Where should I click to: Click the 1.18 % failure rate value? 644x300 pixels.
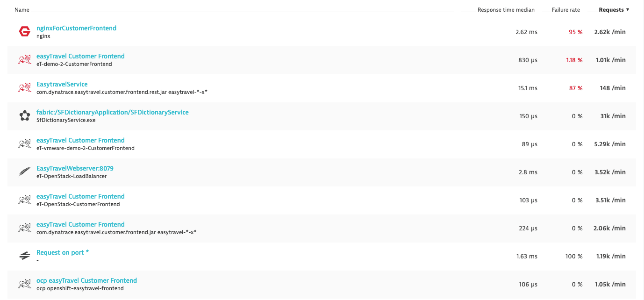click(x=573, y=60)
